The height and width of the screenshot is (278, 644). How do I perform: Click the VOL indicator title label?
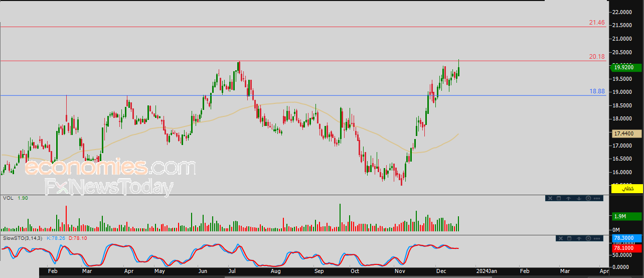(8, 198)
